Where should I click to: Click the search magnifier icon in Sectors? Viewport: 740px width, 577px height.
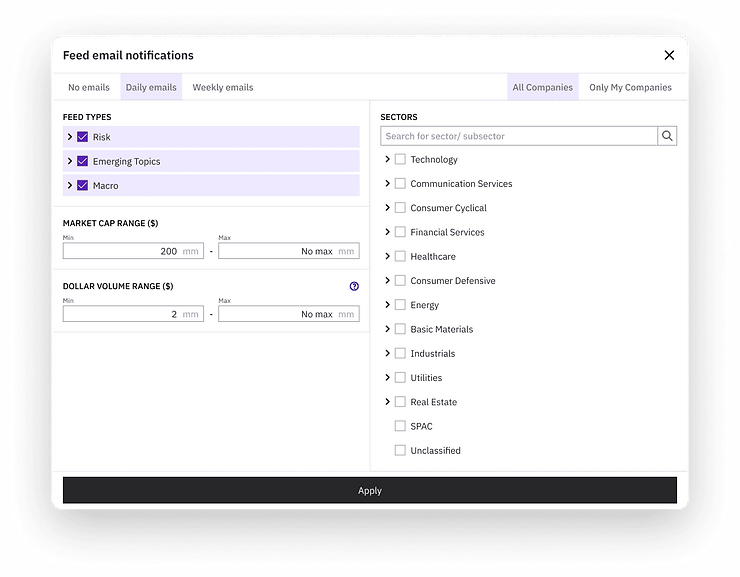coord(667,136)
